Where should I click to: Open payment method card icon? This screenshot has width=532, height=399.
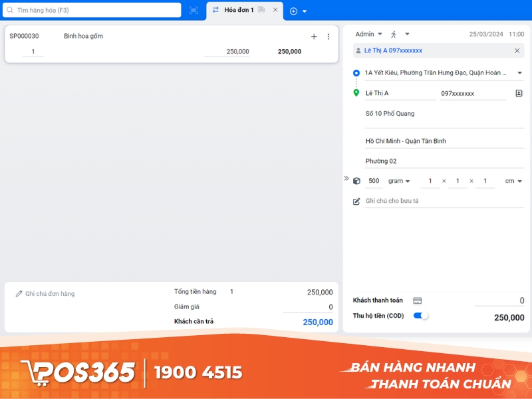[418, 301]
